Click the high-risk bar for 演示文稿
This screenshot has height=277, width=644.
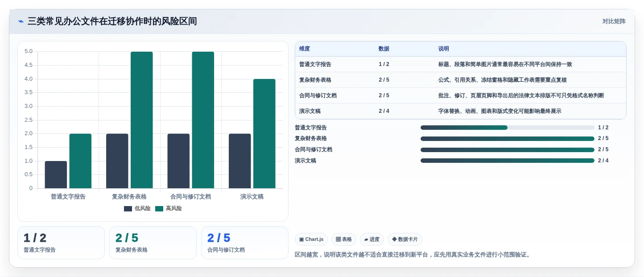[264, 134]
